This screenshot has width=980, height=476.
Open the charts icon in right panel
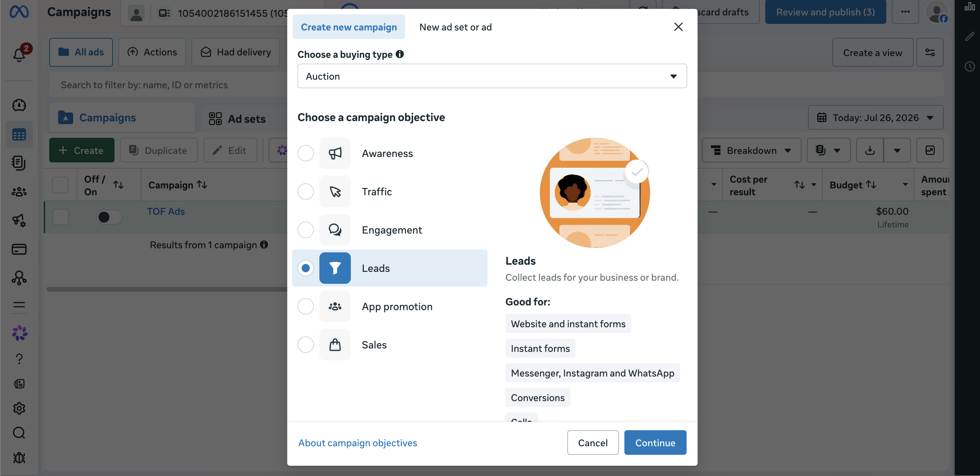(x=969, y=6)
